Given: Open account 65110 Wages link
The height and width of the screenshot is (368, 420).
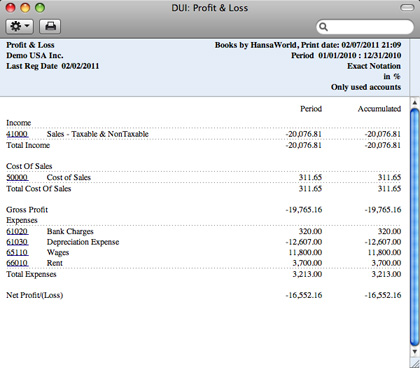Looking at the screenshot, I should click(x=17, y=252).
